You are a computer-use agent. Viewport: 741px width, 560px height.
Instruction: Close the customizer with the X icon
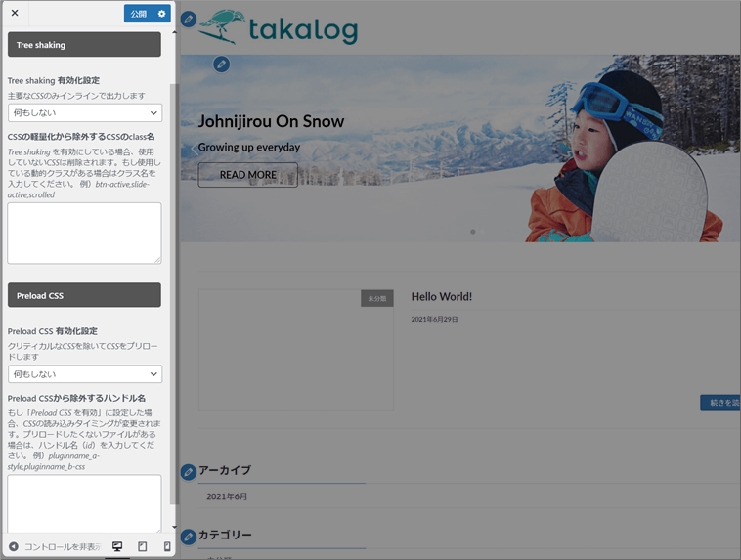click(x=15, y=13)
